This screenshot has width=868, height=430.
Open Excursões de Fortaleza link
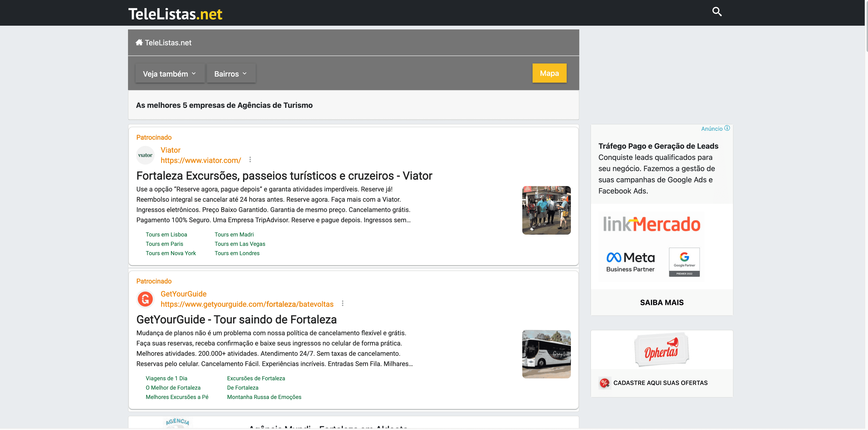pyautogui.click(x=256, y=378)
